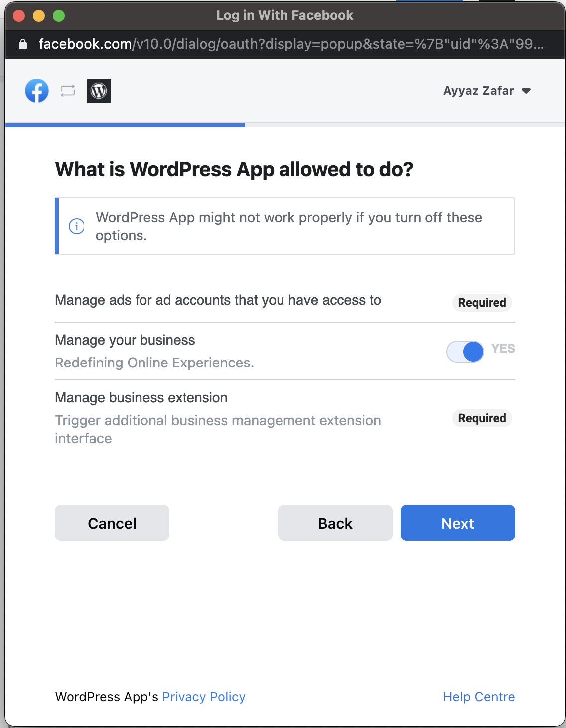Open the Help Centre link

click(x=479, y=697)
